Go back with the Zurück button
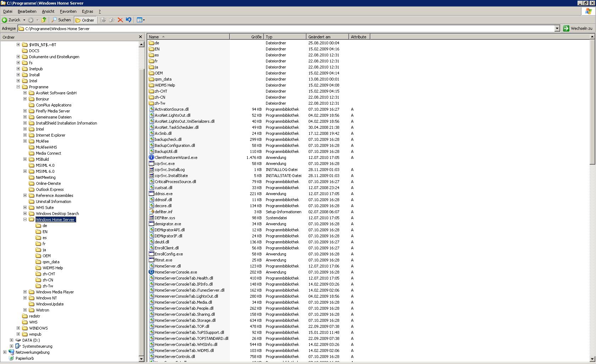Image resolution: width=596 pixels, height=364 pixels. click(11, 20)
